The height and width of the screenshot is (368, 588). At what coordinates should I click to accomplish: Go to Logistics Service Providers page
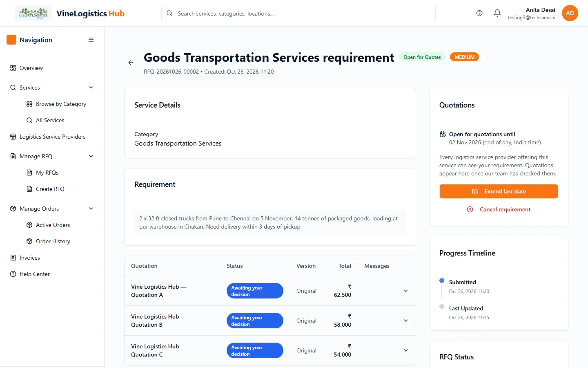[x=52, y=137]
